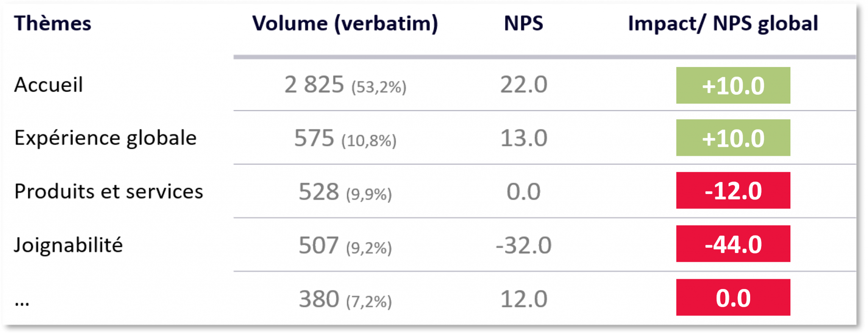868x334 pixels.
Task: Click the red 0.0 impact badge
Action: point(733,298)
